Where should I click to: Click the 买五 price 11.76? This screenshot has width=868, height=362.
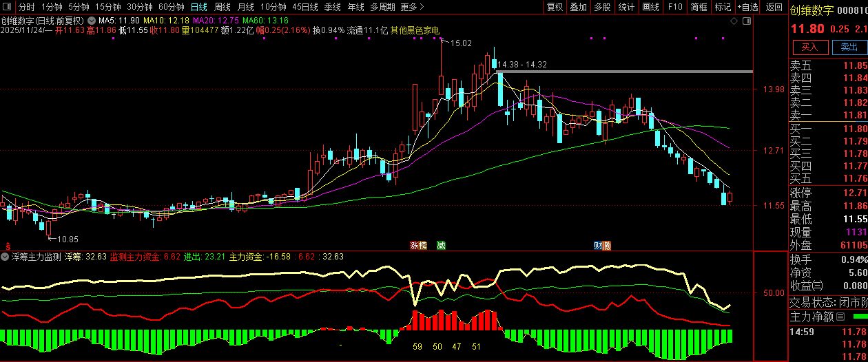click(x=854, y=178)
